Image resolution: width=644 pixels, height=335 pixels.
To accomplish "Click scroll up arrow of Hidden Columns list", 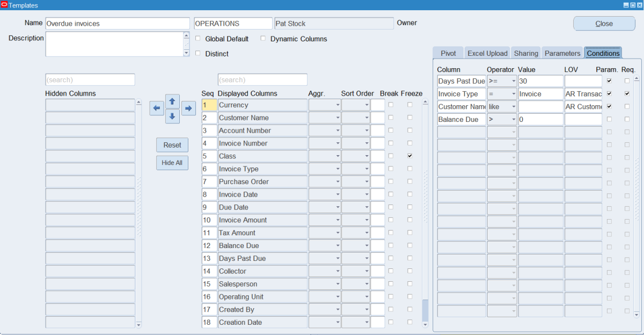I will [x=138, y=102].
